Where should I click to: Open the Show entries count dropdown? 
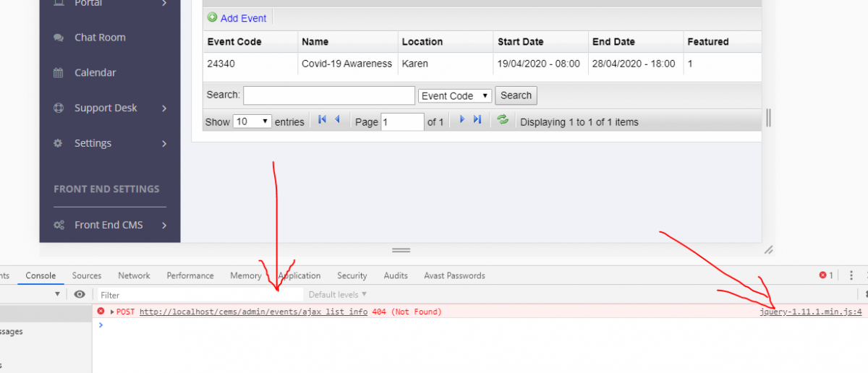(252, 121)
